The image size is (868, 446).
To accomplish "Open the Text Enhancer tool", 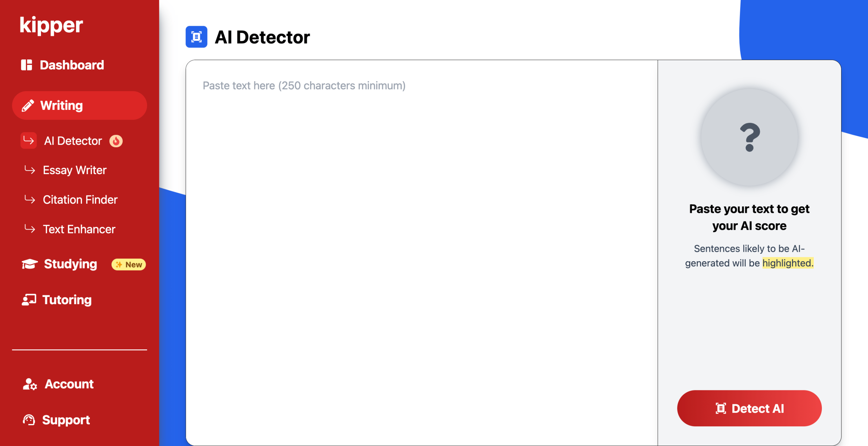I will [79, 229].
